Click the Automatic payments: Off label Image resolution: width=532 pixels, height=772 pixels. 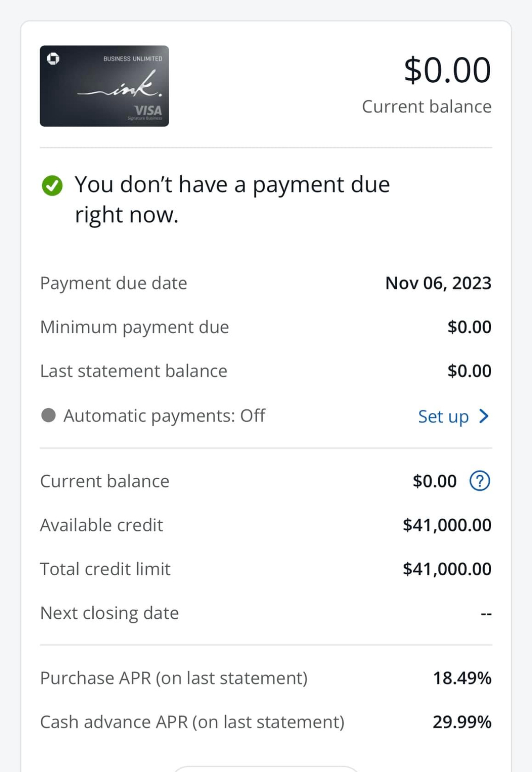click(x=164, y=416)
